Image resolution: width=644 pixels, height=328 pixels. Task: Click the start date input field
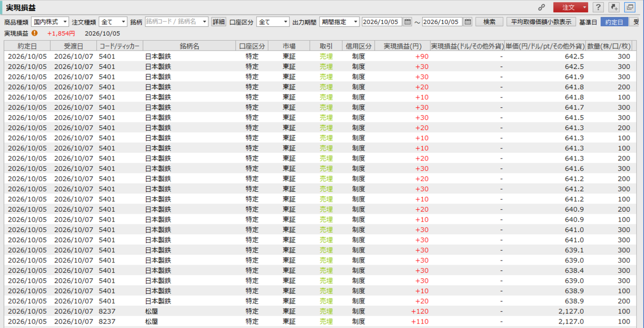click(382, 22)
